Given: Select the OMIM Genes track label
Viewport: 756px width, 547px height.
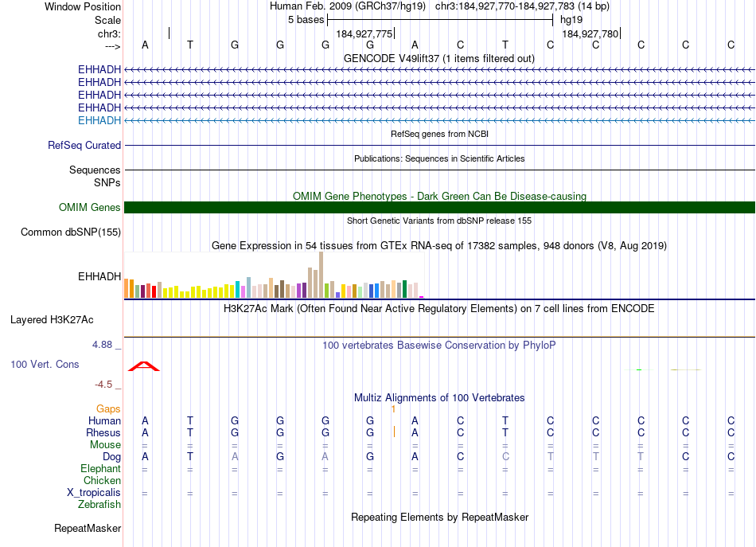Looking at the screenshot, I should pyautogui.click(x=90, y=208).
